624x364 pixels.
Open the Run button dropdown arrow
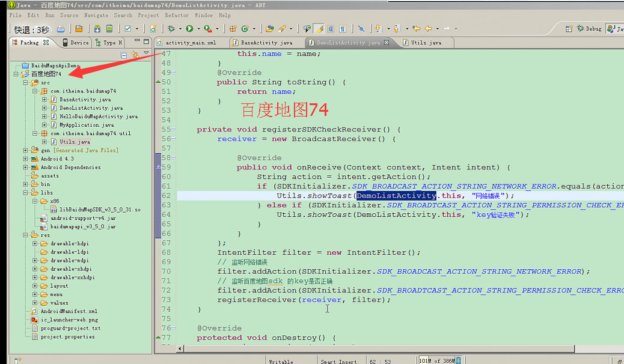(x=198, y=29)
